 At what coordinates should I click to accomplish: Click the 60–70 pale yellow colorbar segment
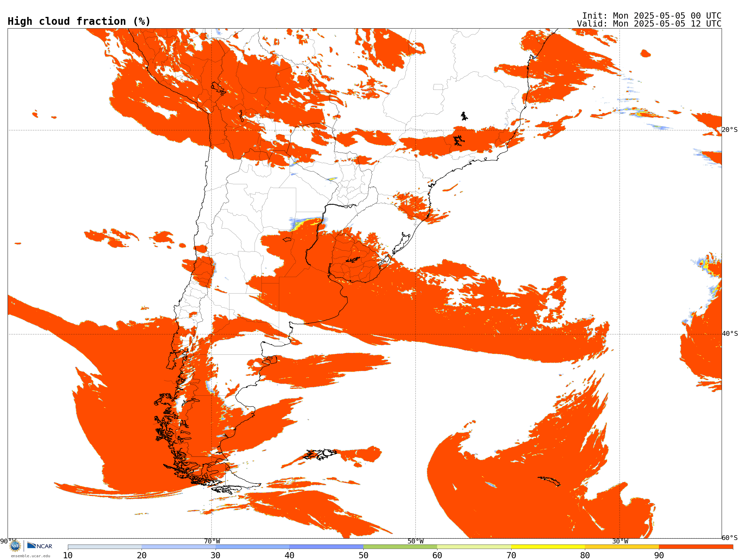point(474,547)
